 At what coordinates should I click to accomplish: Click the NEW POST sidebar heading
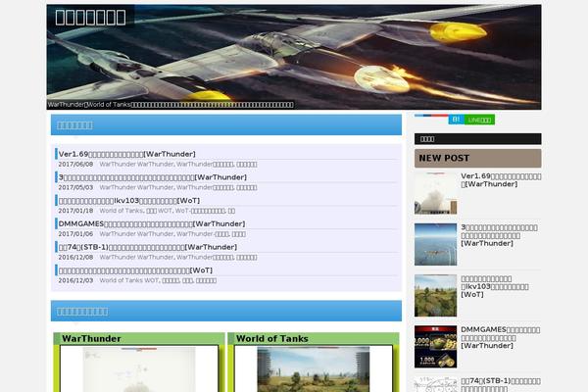point(478,159)
